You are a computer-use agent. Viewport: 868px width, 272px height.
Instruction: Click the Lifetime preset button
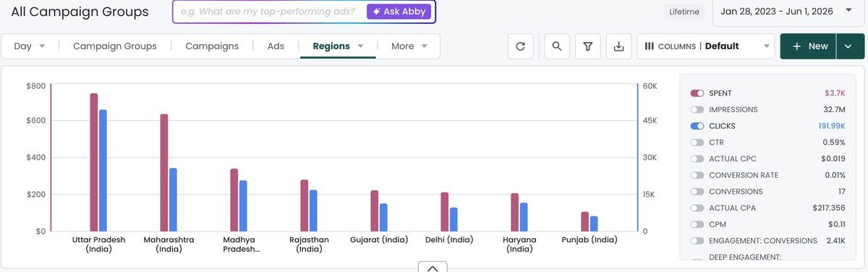coord(684,12)
